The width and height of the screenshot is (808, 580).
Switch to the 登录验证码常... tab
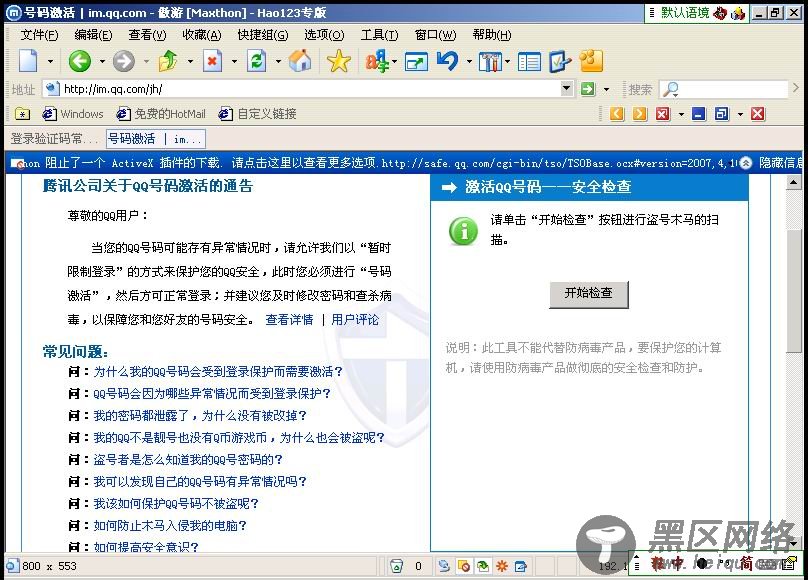(54, 139)
